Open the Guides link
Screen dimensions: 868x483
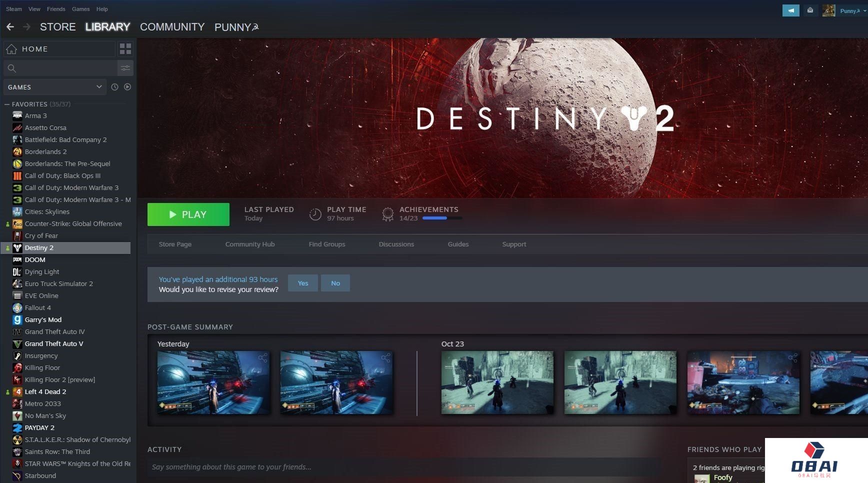tap(458, 244)
